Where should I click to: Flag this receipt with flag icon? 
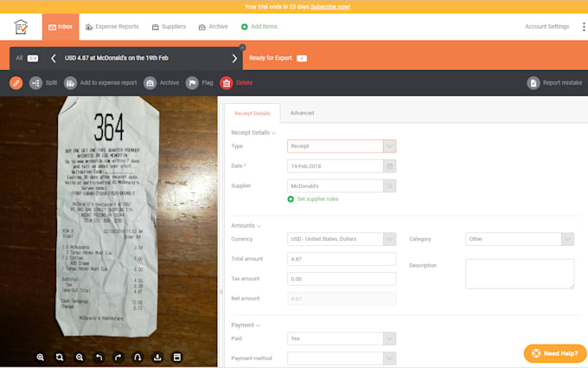pos(192,83)
